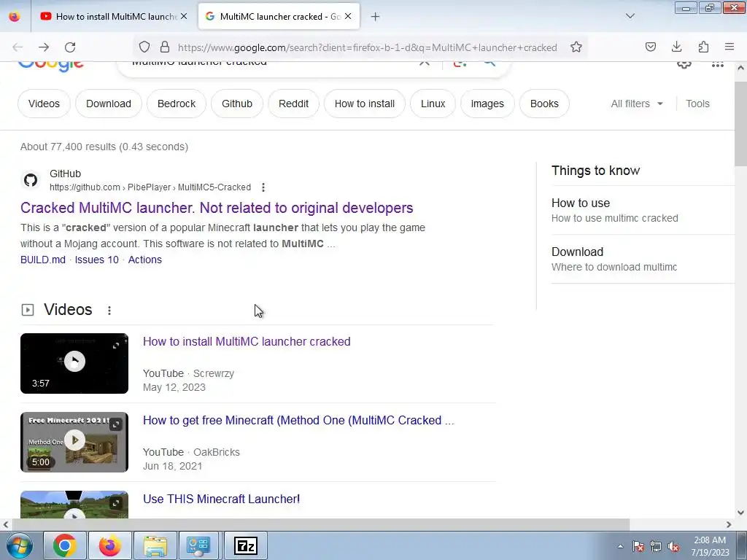Open the Firefox downloads panel
The width and height of the screenshot is (747, 560).
(x=676, y=47)
